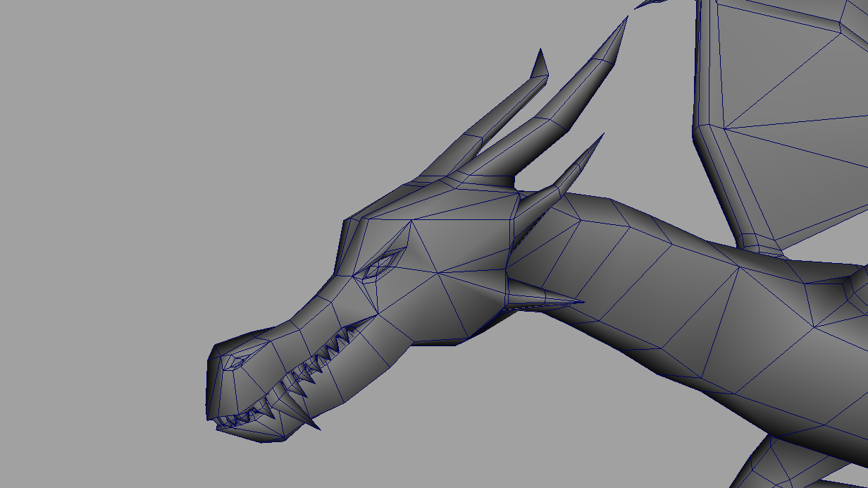The image size is (868, 488).
Task: Select the front tip of the dragon's snout
Action: [x=211, y=388]
